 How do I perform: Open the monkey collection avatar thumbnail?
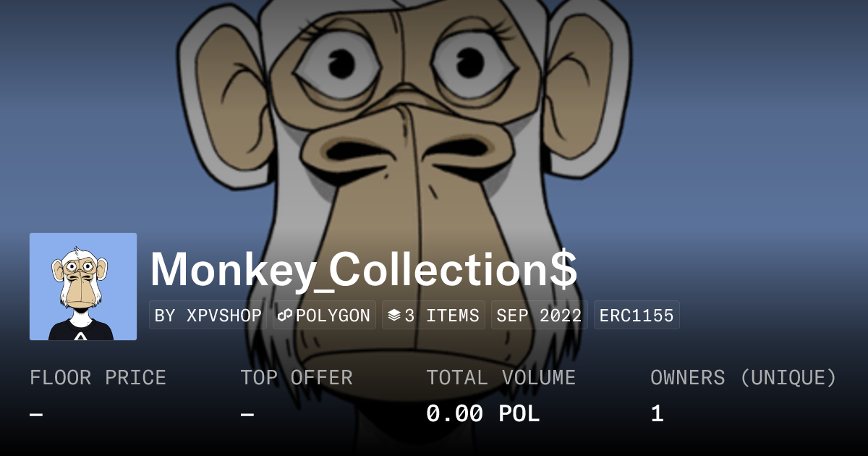pyautogui.click(x=83, y=287)
